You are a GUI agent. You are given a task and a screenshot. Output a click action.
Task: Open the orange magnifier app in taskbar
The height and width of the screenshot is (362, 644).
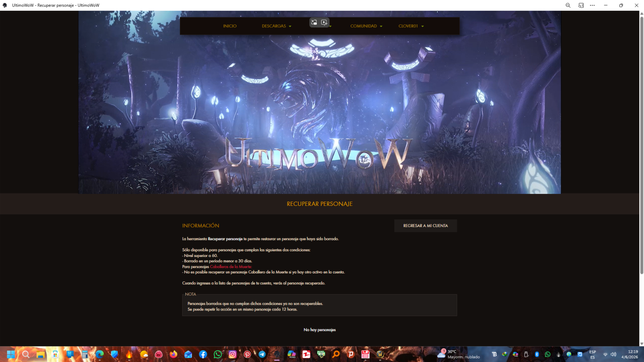(x=336, y=354)
